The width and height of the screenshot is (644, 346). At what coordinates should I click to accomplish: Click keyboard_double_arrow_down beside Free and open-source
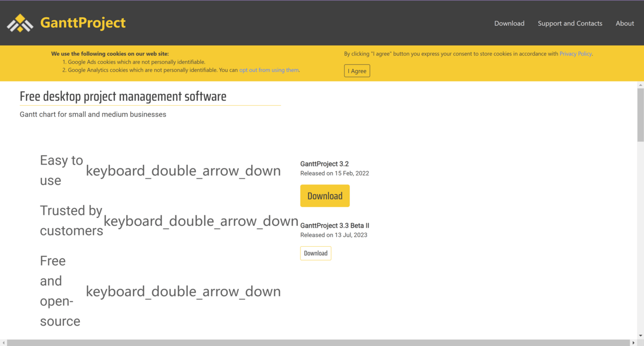(x=184, y=291)
